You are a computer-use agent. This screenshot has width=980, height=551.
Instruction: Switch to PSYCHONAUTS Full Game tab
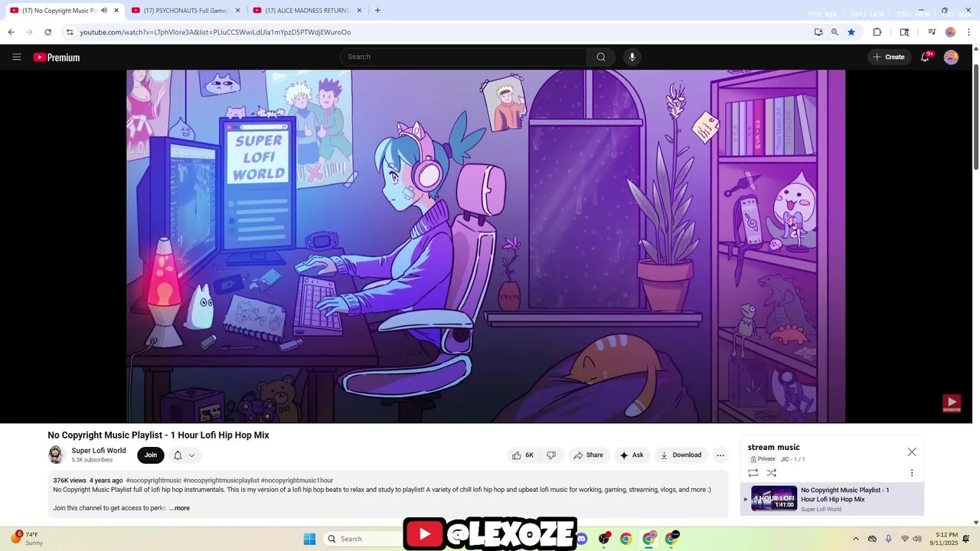coord(187,11)
